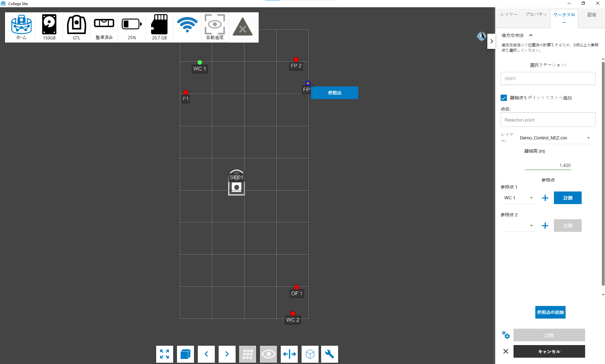This screenshot has width=605, height=364.
Task: Click the battery 25% indicator
Action: 132,27
